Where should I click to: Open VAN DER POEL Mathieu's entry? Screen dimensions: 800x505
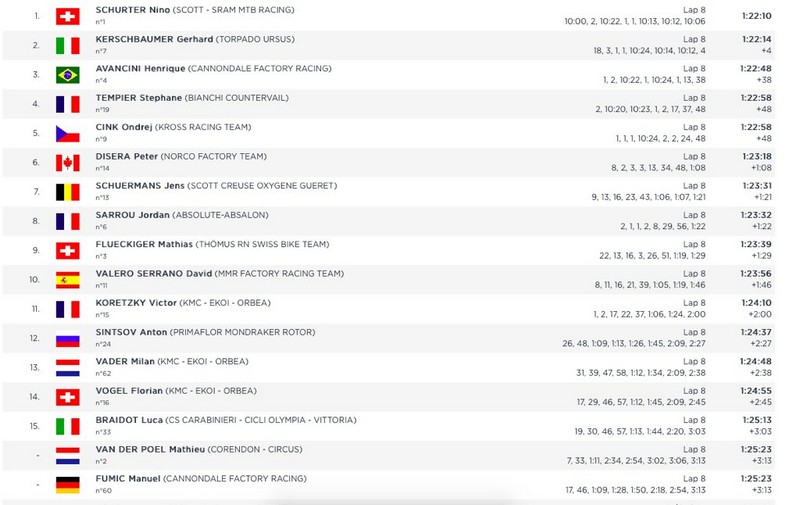(150, 449)
